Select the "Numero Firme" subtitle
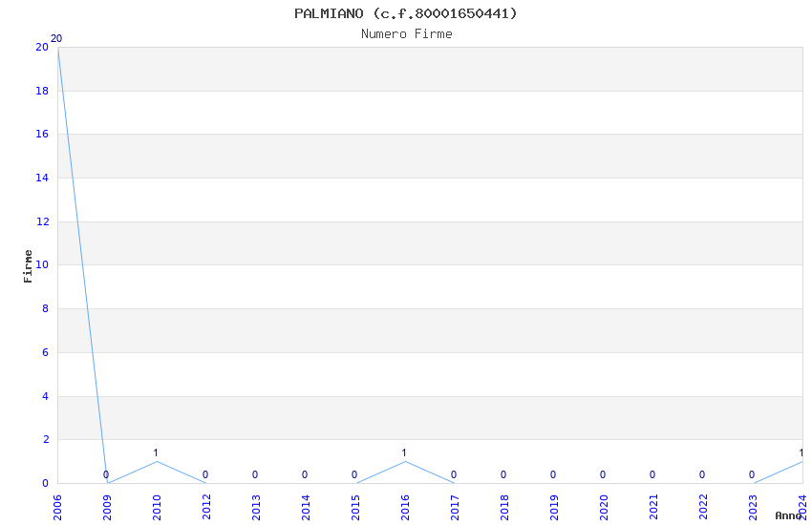This screenshot has width=812, height=525. tap(407, 34)
